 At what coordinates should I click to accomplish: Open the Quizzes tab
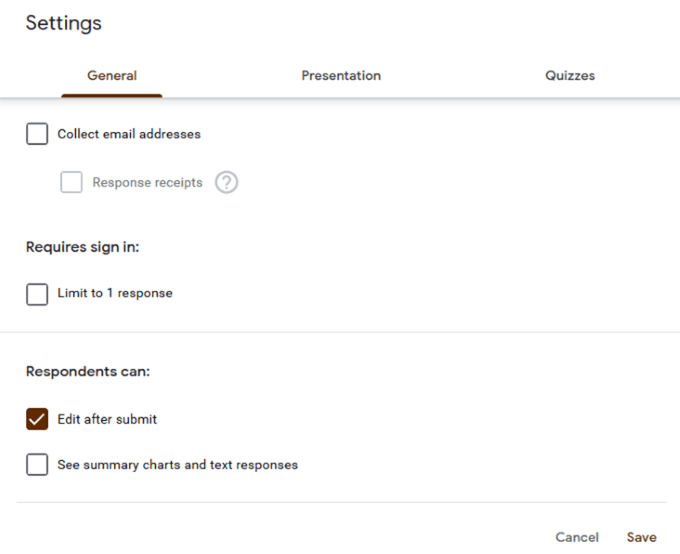tap(570, 76)
